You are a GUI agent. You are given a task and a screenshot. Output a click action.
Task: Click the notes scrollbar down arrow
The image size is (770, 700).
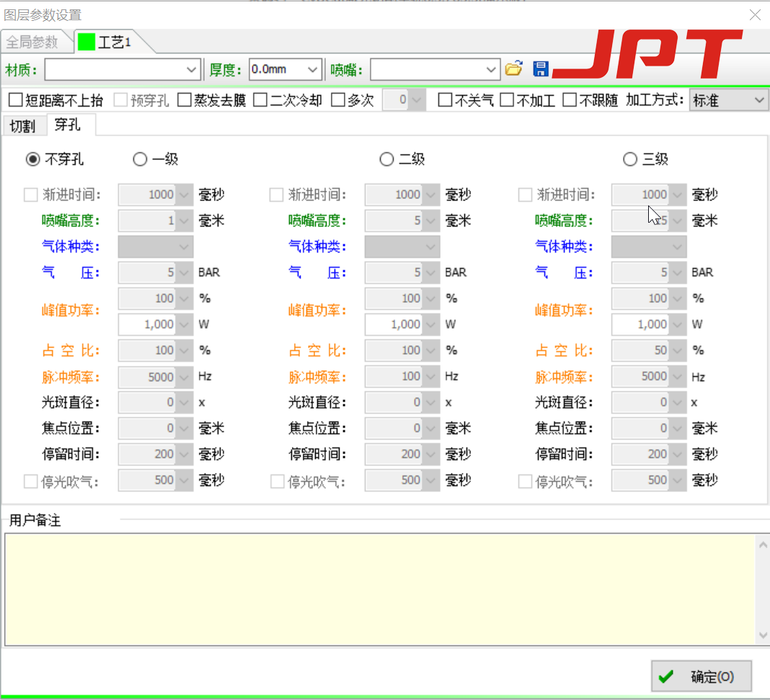pyautogui.click(x=764, y=635)
